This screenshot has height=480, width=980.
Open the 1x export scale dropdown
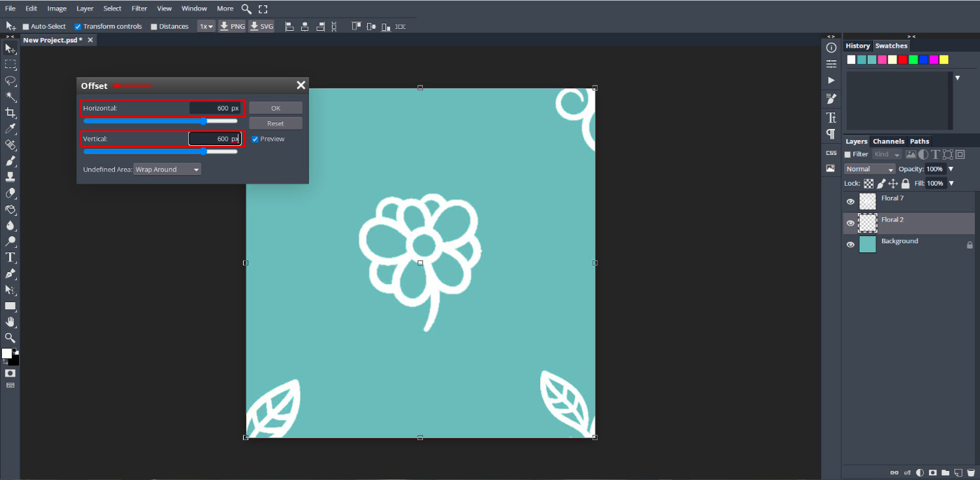[x=206, y=27]
